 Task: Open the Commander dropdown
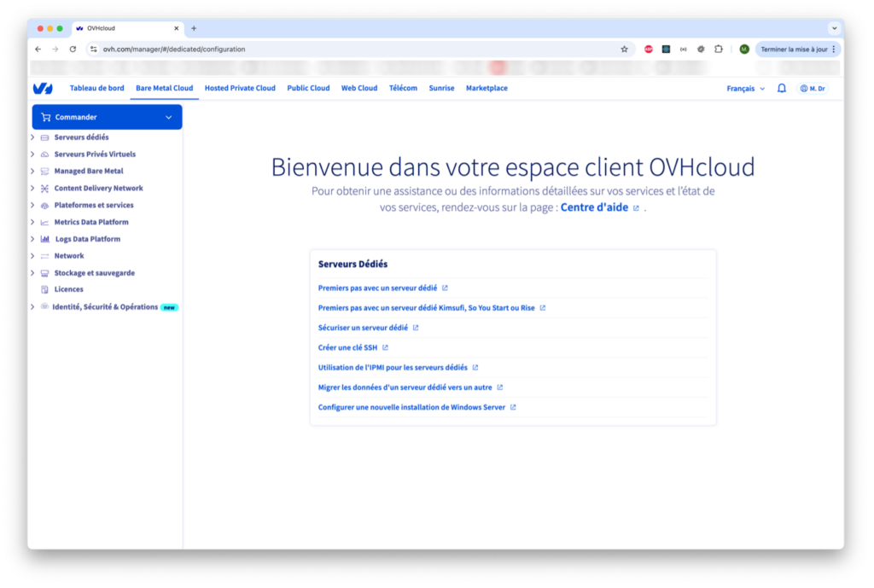tap(107, 117)
